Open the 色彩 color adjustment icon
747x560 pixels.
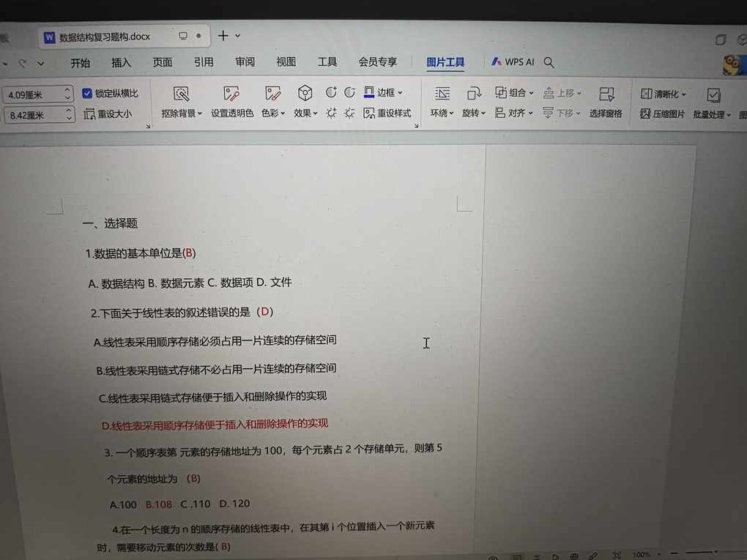(272, 94)
